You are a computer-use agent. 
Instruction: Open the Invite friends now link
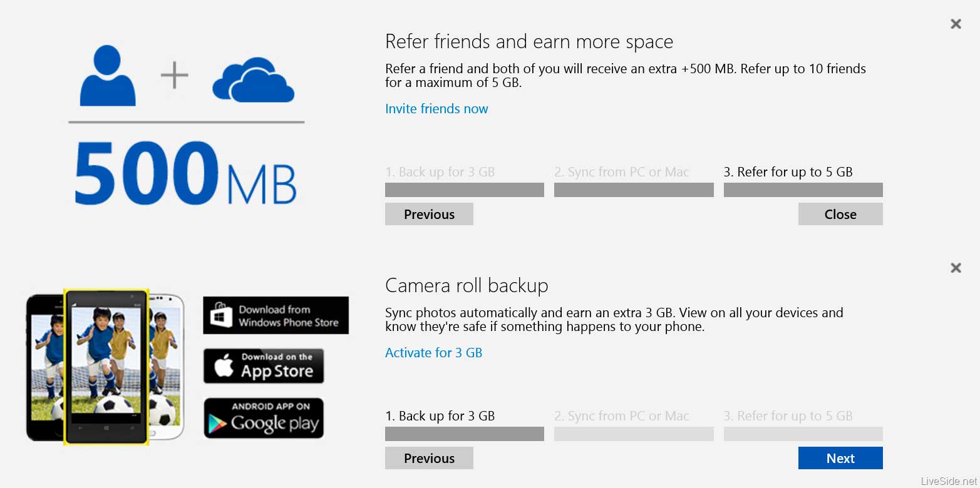pos(436,109)
